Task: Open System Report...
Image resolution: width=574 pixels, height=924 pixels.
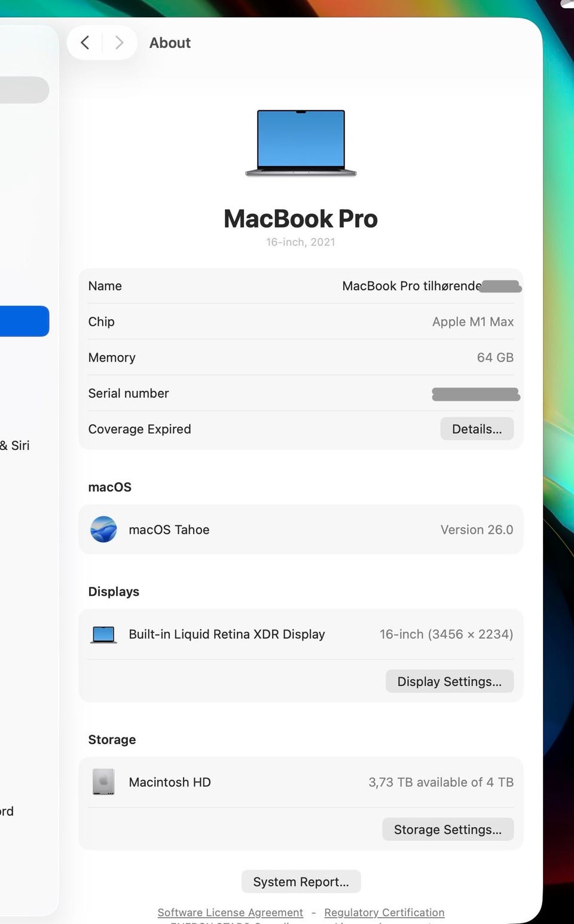Action: point(301,882)
